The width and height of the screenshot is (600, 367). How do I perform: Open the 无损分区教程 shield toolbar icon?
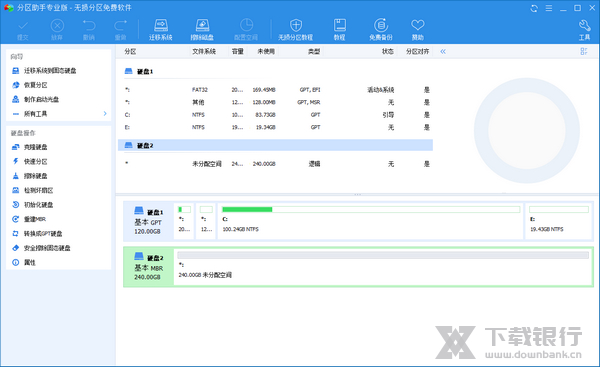295,29
